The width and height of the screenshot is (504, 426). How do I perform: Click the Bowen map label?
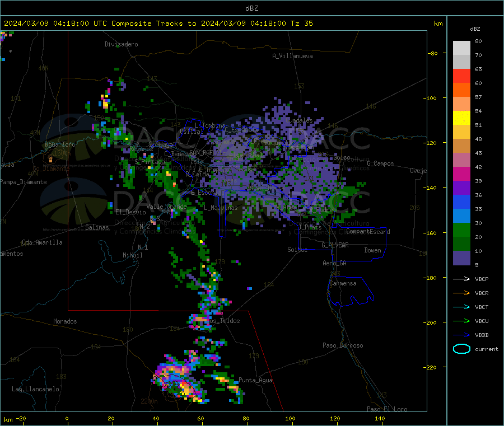pos(372,250)
